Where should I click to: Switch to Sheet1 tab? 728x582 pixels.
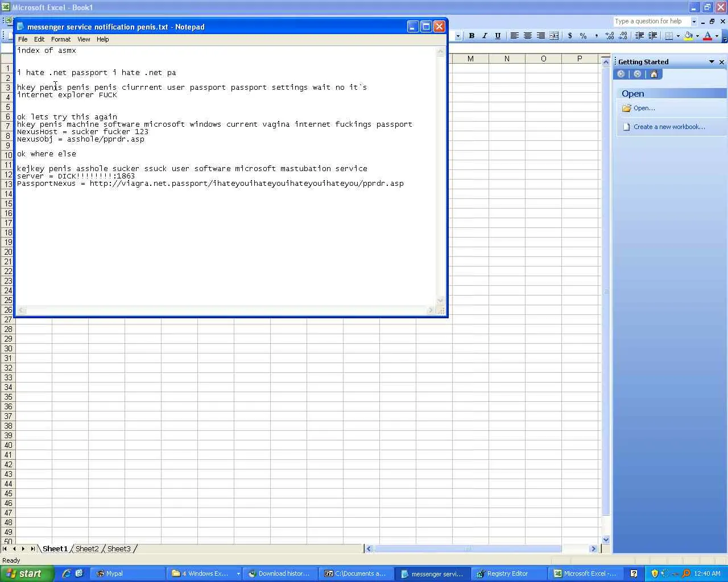[x=55, y=548]
